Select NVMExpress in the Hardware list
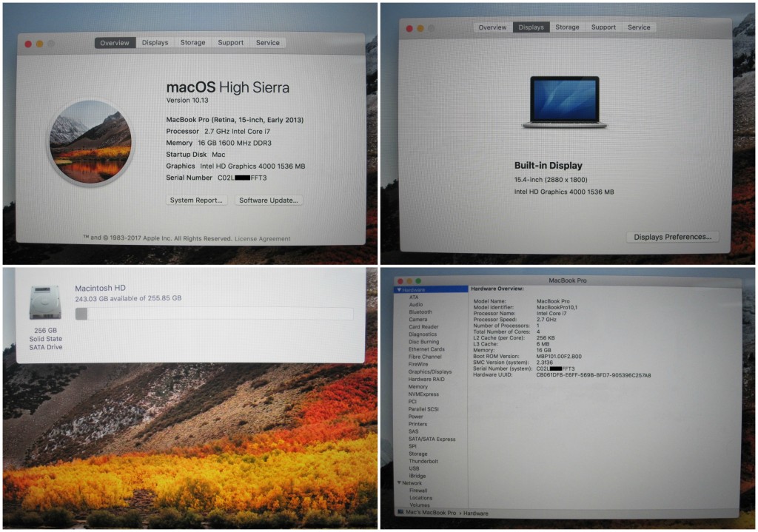The height and width of the screenshot is (532, 758). coord(423,394)
